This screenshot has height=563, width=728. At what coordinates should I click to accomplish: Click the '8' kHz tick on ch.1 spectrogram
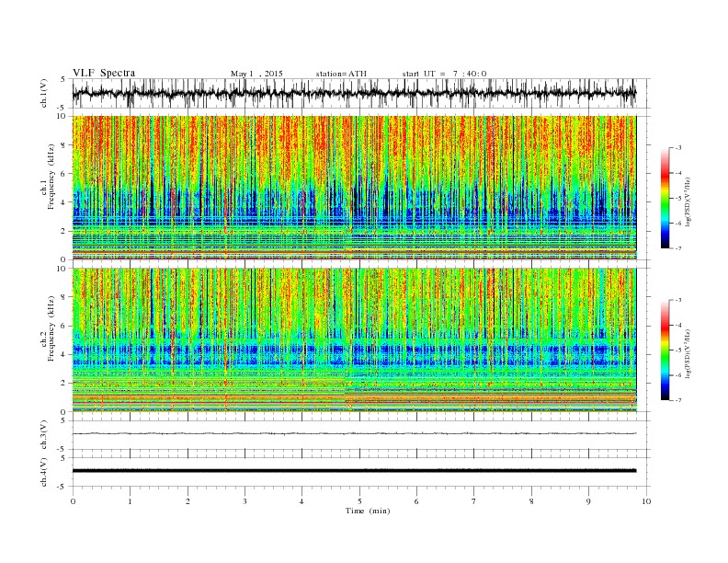(64, 145)
